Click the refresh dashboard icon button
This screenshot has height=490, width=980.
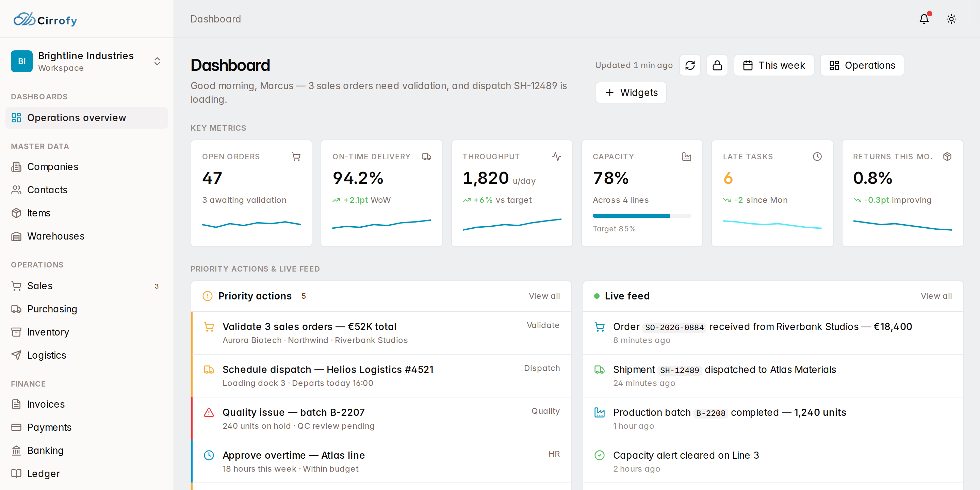pos(690,65)
